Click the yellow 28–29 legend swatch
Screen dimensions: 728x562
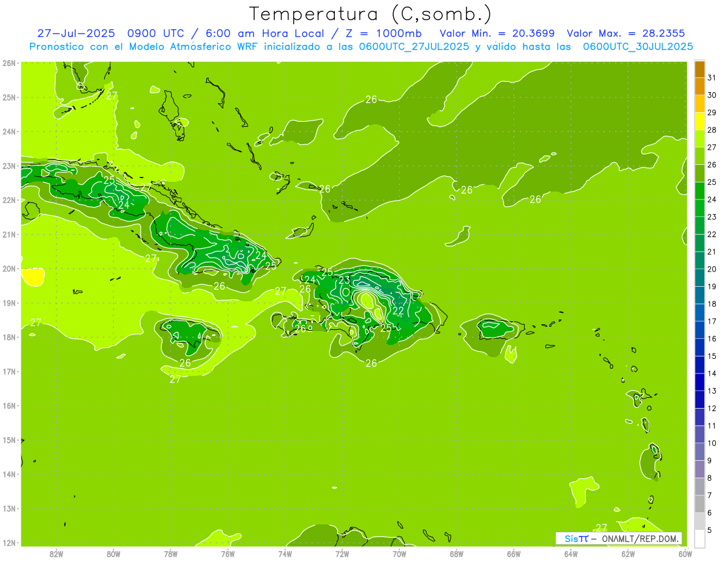point(699,121)
